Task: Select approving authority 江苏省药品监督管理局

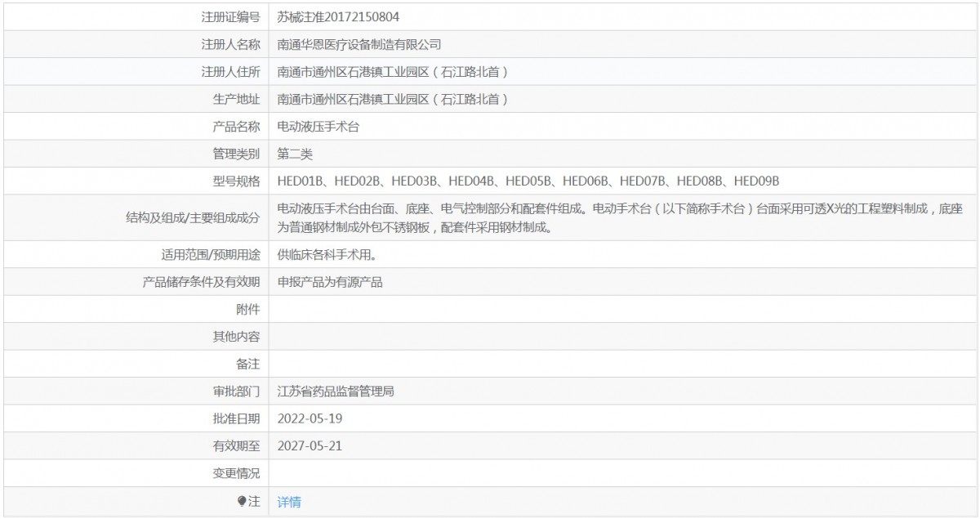Action: (x=336, y=391)
